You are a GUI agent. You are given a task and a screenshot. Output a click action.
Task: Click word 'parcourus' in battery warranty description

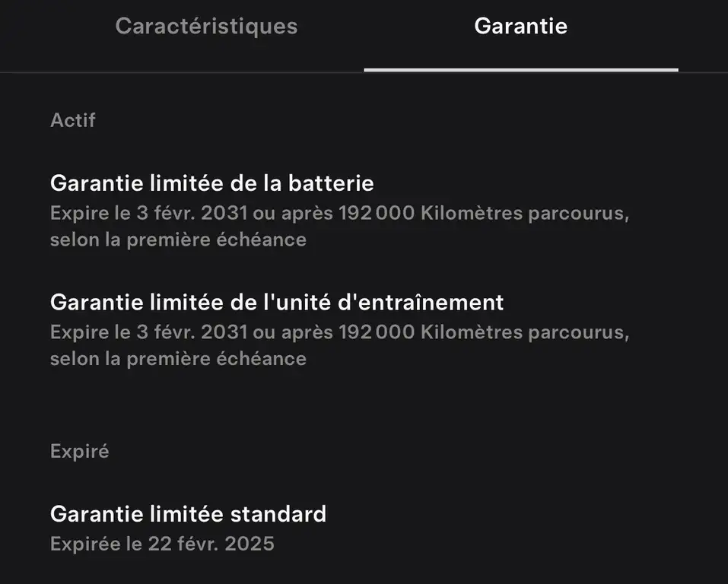(578, 214)
